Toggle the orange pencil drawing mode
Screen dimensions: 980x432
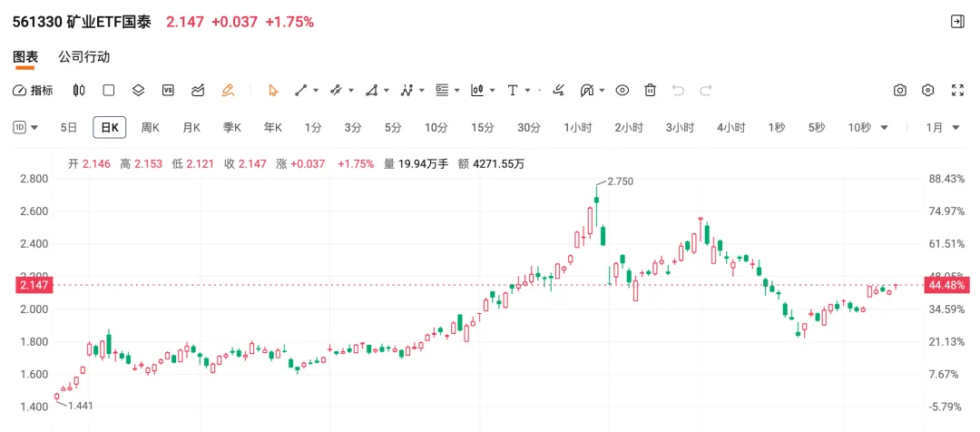[x=228, y=90]
